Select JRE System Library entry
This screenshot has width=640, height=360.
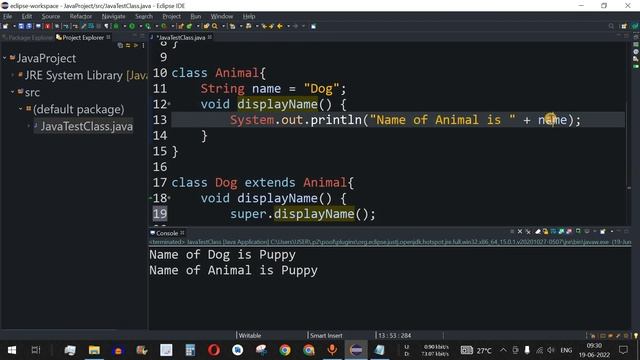86,76
